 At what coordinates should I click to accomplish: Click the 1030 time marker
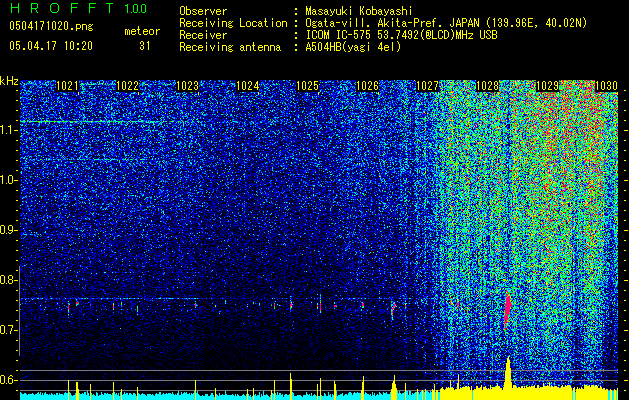(606, 86)
